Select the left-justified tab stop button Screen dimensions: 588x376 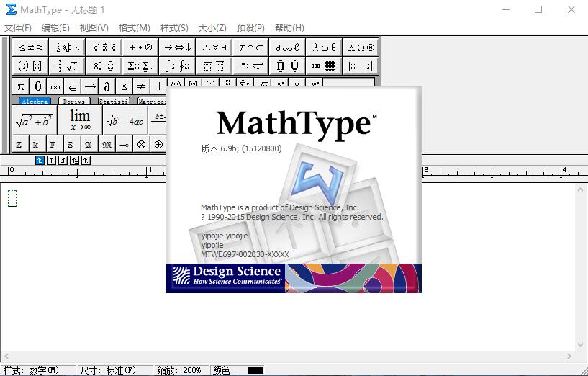[x=40, y=160]
